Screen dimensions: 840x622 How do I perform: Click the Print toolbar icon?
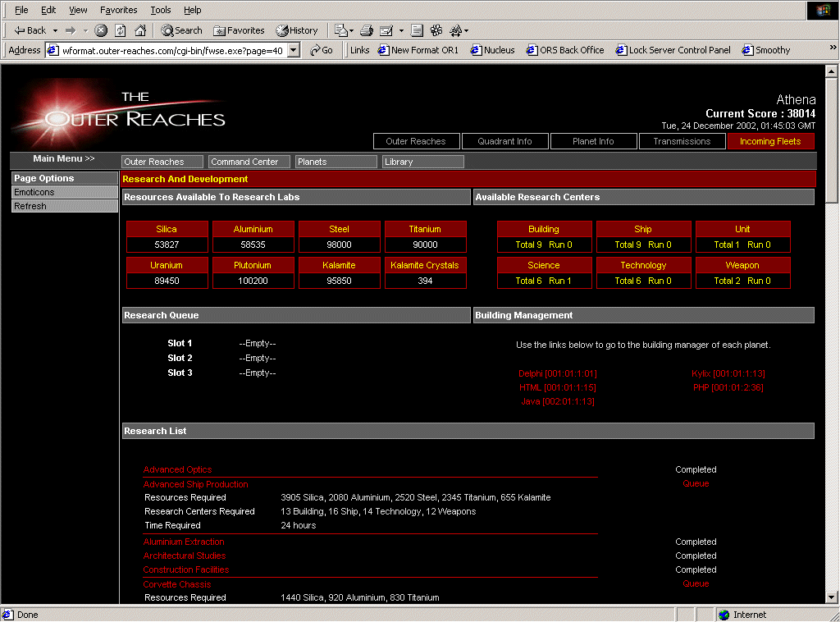(x=367, y=30)
